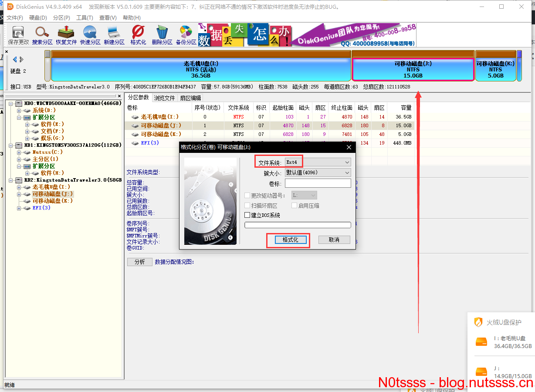Select EFI(3) in the disk tree

[41, 208]
